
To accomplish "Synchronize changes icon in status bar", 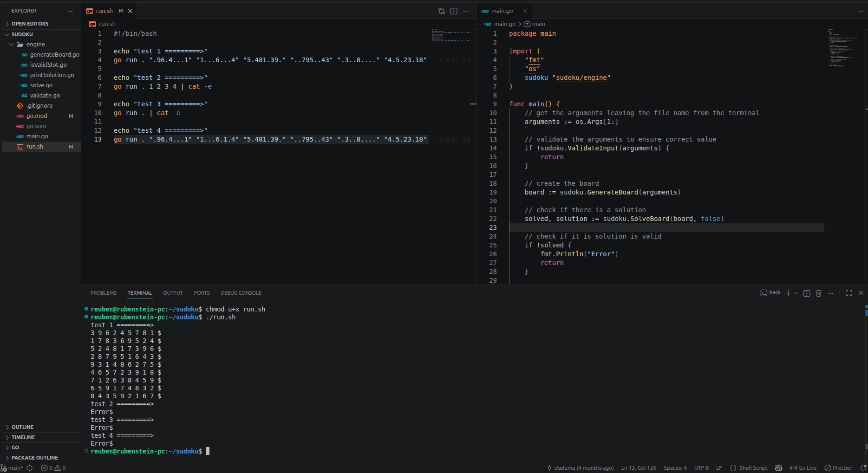I will point(30,468).
